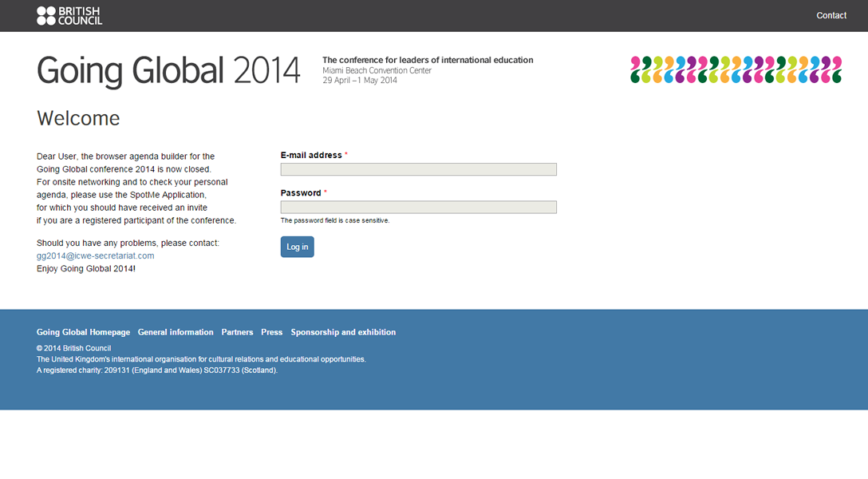This screenshot has width=868, height=479.
Task: Click '29 April – 1 May 2014' date text
Action: [360, 80]
